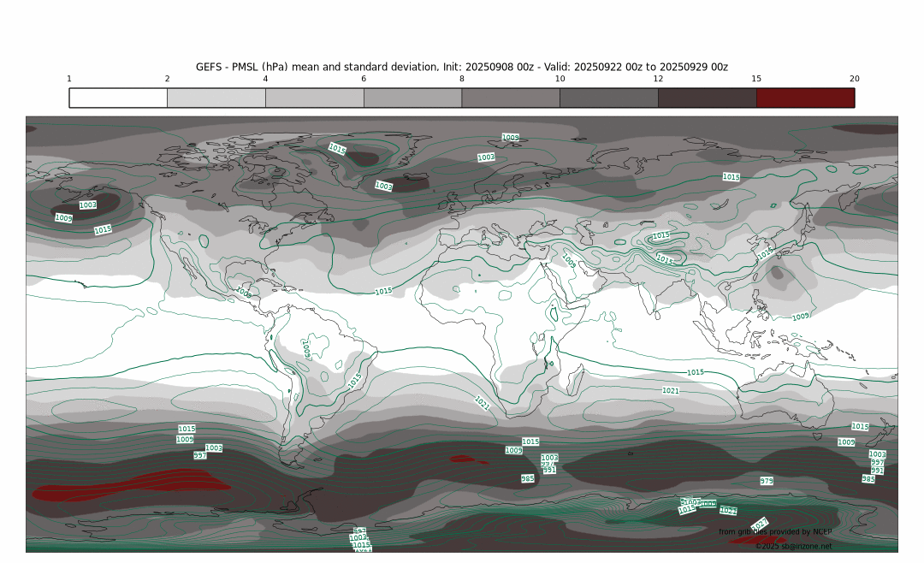Click the 1009 label at the top of the map
The width and height of the screenshot is (924, 563).
point(510,137)
